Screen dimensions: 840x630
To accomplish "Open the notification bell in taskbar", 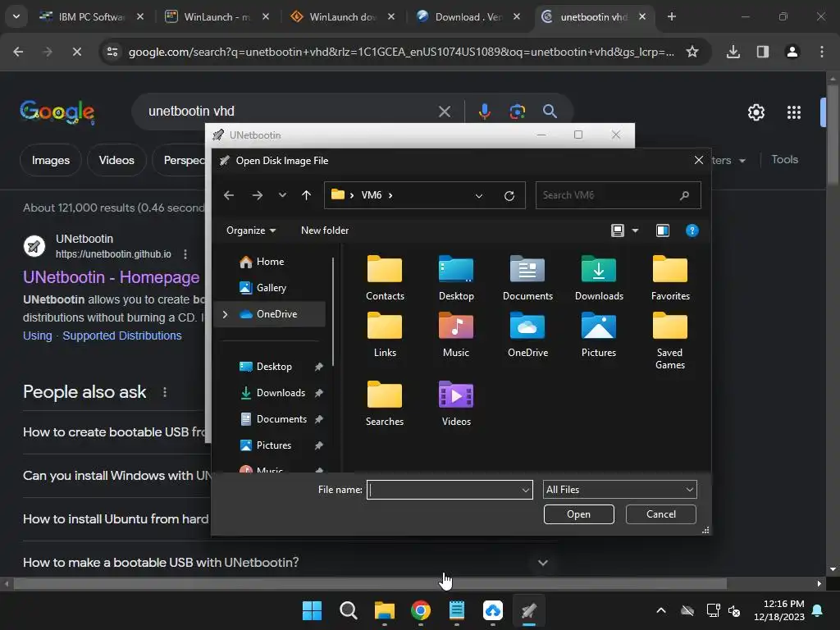I will pos(817,610).
